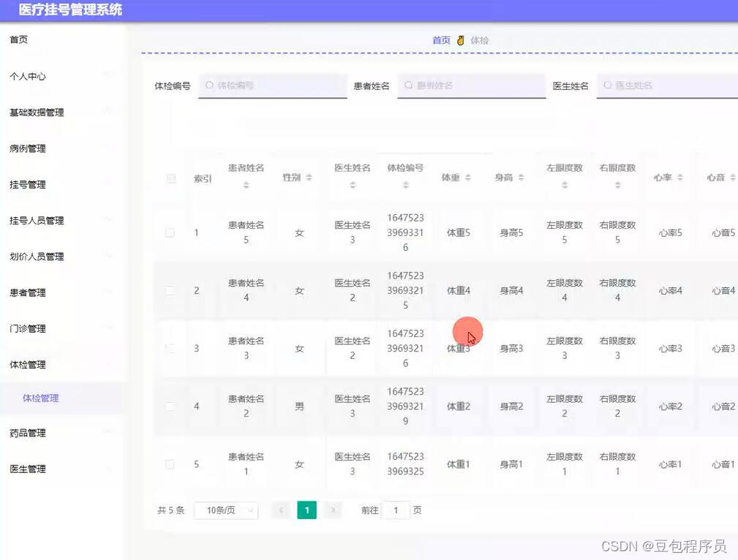This screenshot has width=738, height=560.
Task: Click the next page arrow icon
Action: (x=334, y=510)
